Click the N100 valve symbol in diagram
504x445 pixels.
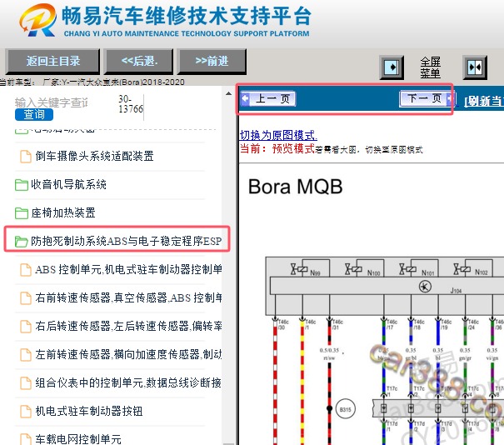(x=353, y=269)
